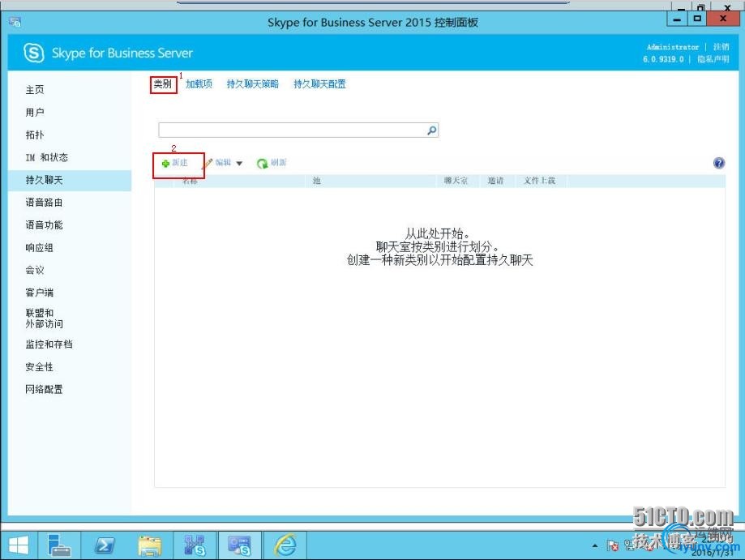Image resolution: width=745 pixels, height=560 pixels.
Task: Launch Internet Explorer from the taskbar
Action: tap(285, 545)
